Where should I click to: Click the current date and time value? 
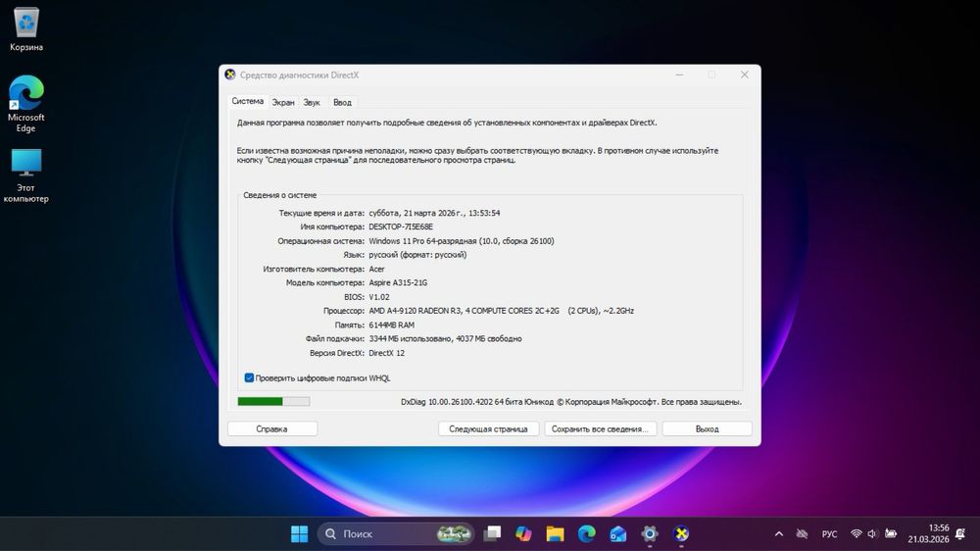434,214
